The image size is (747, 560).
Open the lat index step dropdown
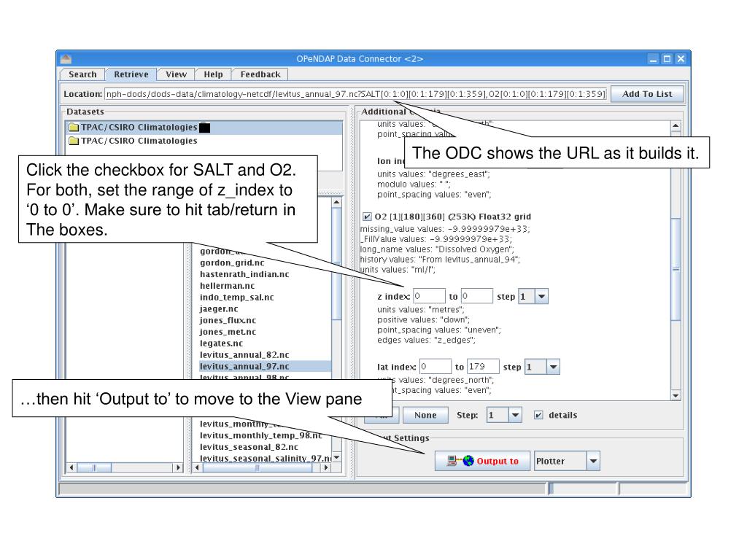tap(553, 367)
